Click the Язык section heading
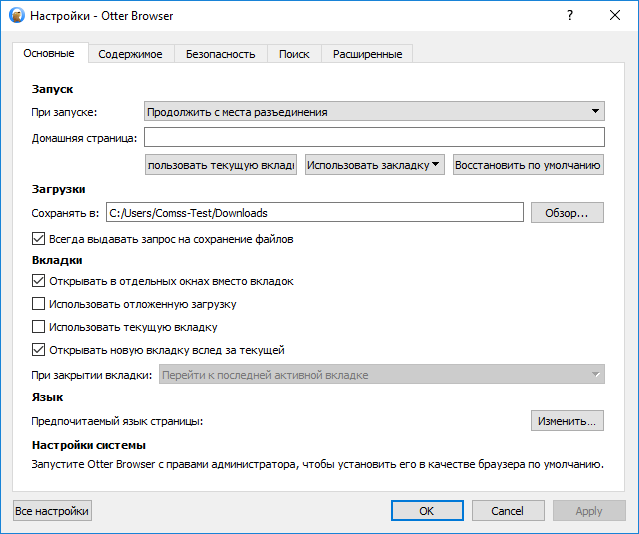639x534 pixels. click(x=47, y=397)
